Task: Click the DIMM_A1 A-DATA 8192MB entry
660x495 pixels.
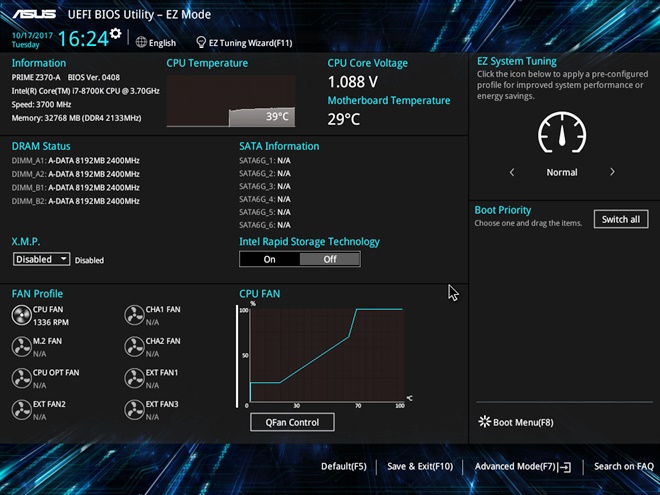Action: coord(76,160)
